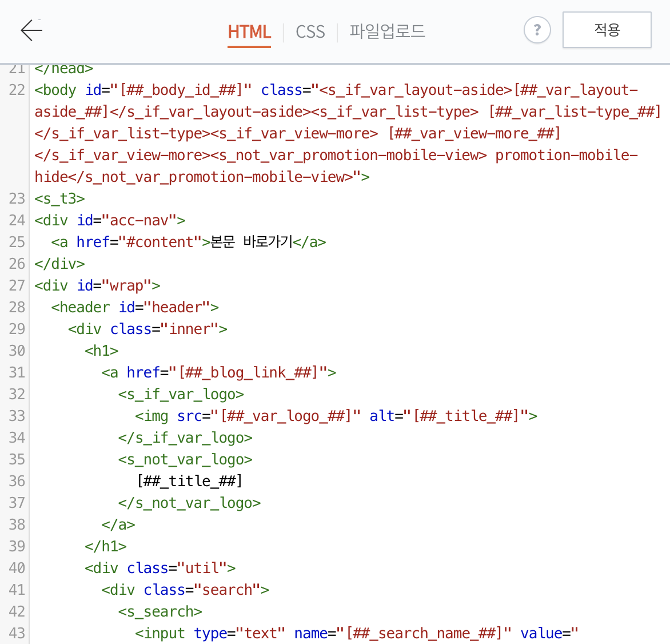Apply changes with the 적용 button
The width and height of the screenshot is (670, 644).
[x=607, y=30]
